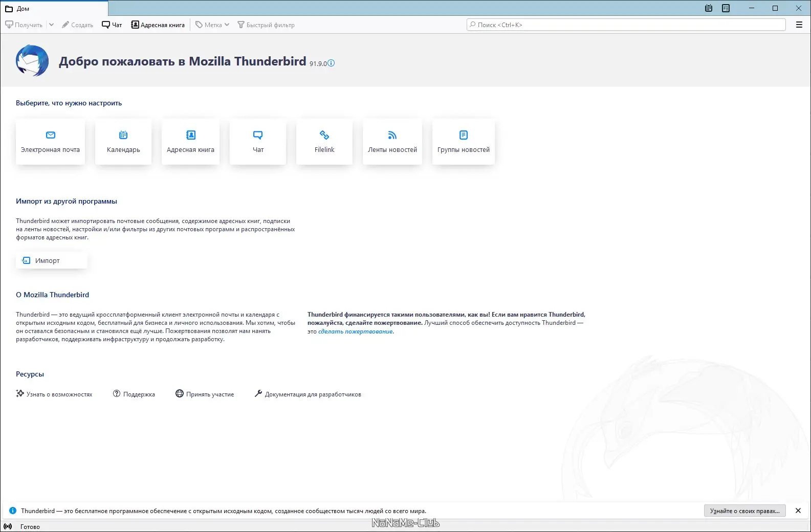
Task: Set up Группы новостей card
Action: (x=464, y=142)
